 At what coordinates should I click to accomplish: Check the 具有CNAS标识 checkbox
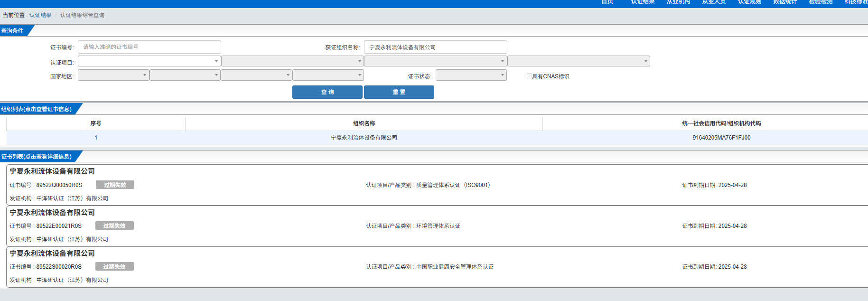point(529,76)
